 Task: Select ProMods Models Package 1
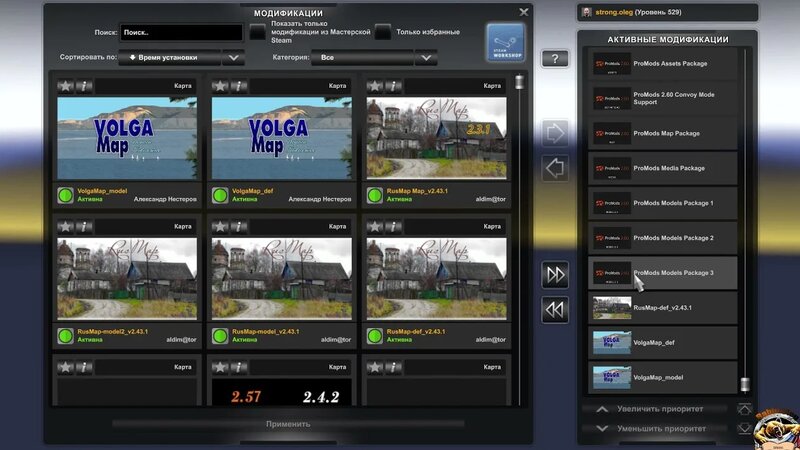point(663,203)
